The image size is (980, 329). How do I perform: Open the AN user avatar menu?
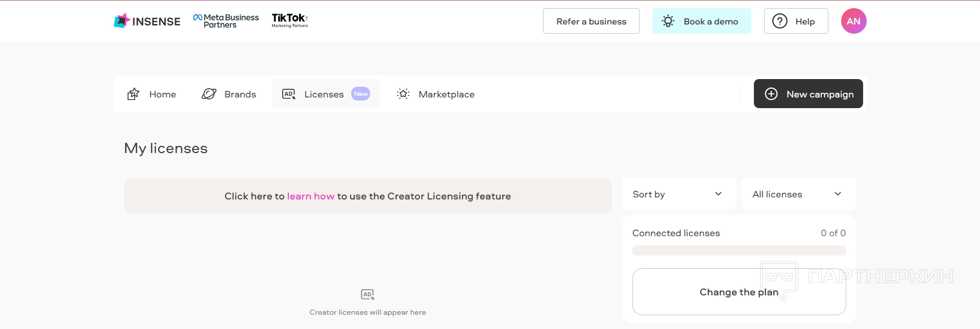pos(853,21)
